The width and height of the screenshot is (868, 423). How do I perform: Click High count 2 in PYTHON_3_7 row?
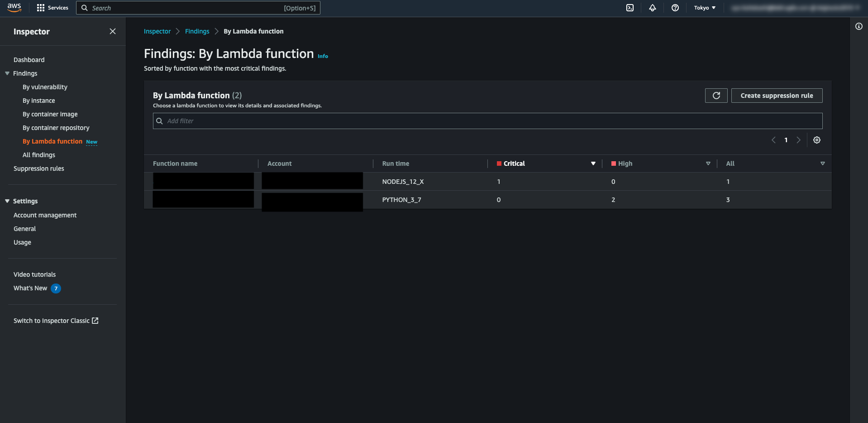coord(613,200)
